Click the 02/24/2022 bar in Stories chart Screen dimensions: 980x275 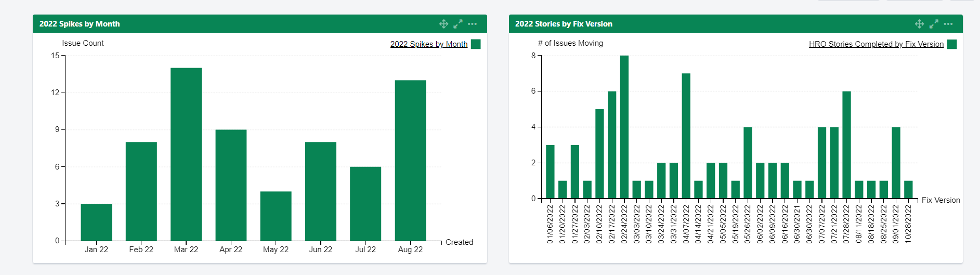(x=624, y=127)
